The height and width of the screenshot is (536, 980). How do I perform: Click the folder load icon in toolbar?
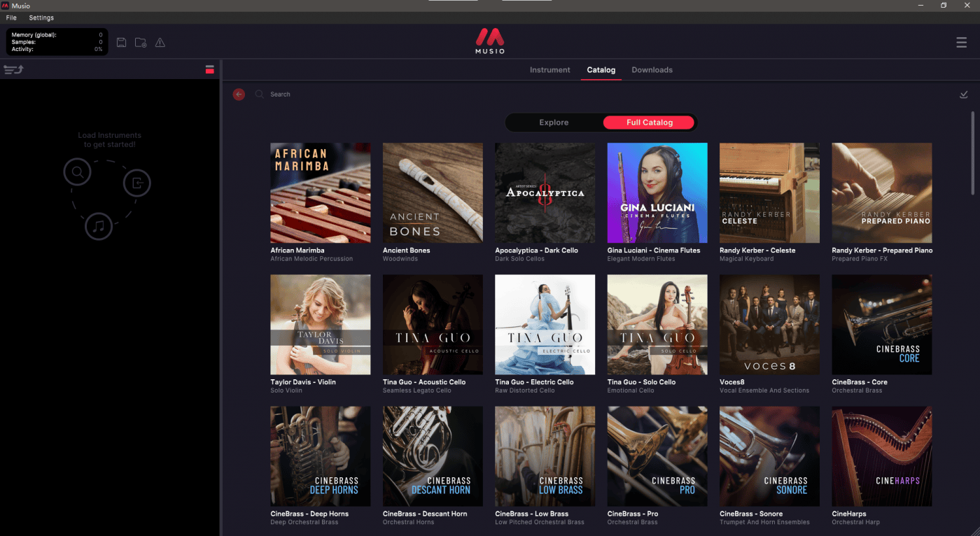(x=141, y=43)
